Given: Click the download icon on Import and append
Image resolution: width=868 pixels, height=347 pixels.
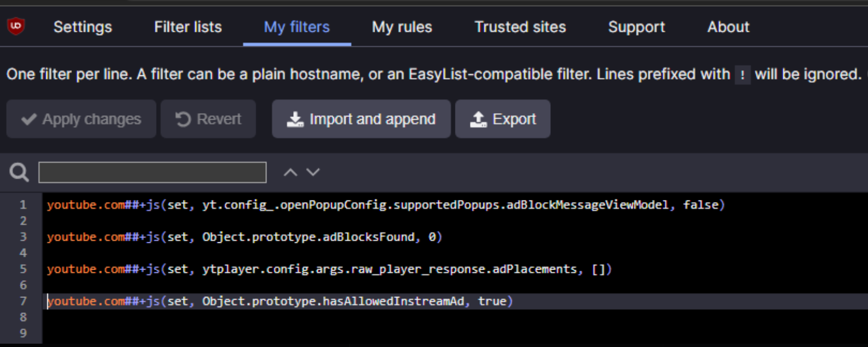Looking at the screenshot, I should click(x=295, y=119).
